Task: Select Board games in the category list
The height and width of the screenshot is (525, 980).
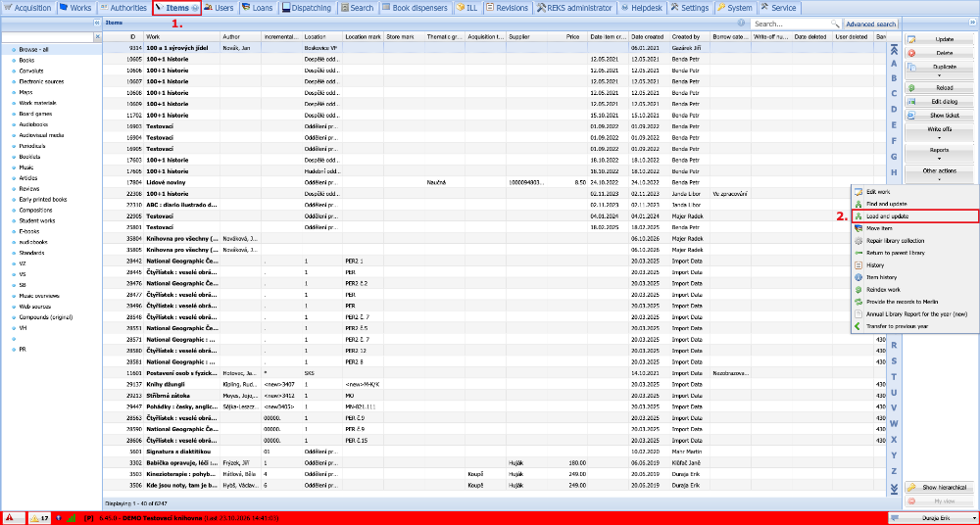Action: 35,114
